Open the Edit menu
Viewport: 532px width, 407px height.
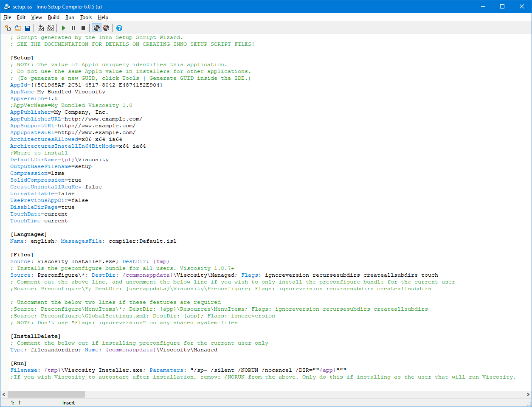[x=21, y=17]
